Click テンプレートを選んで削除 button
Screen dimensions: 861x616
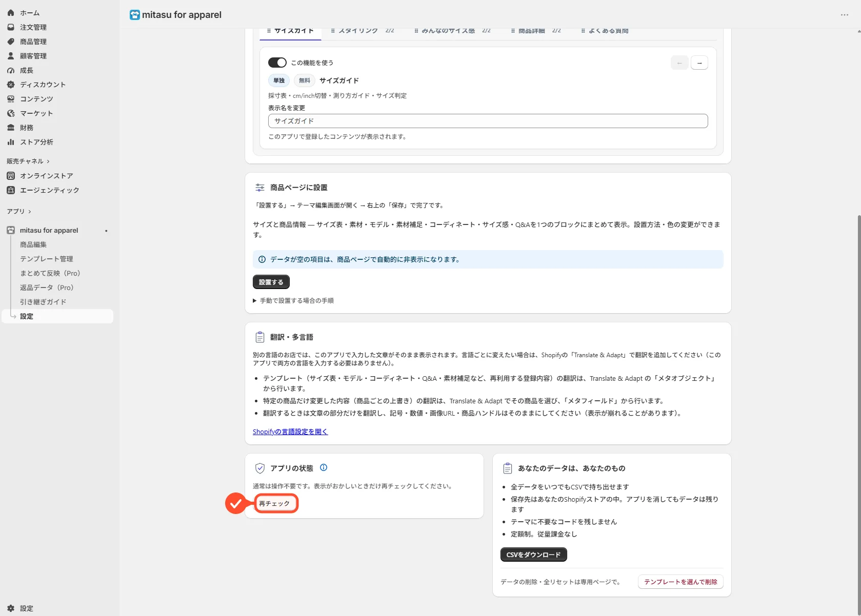click(x=680, y=582)
